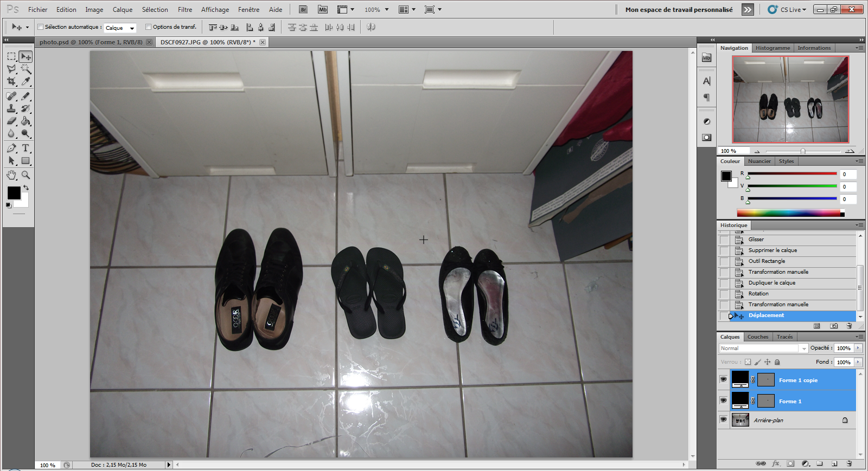Click the foreground black color swatch
Viewport: 868px width, 471px height.
pos(14,193)
